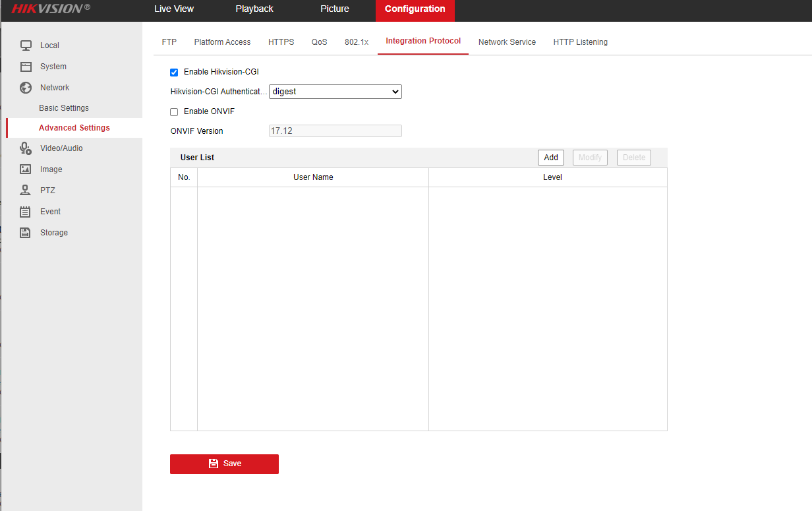Open the Playback menu
Screen dimensions: 812x511
pos(254,9)
